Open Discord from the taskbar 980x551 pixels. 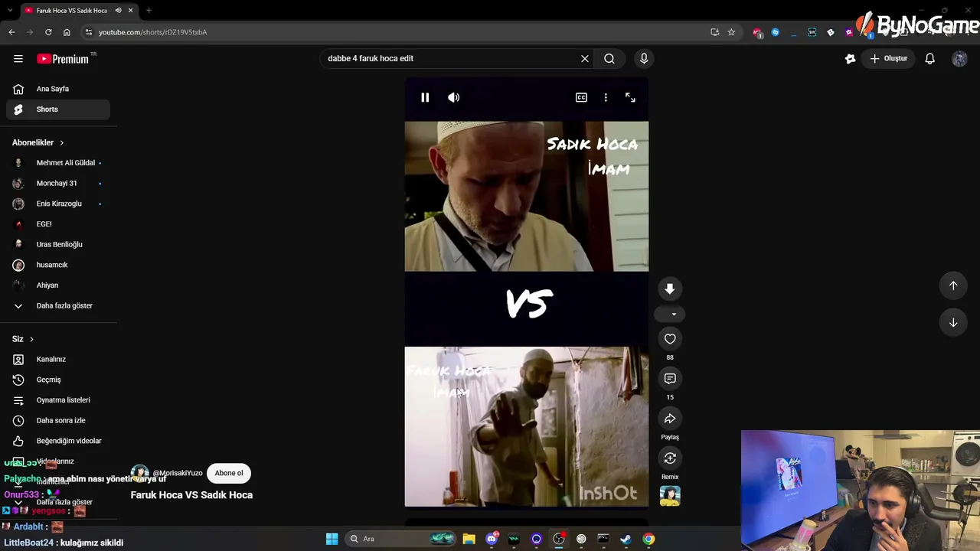[492, 539]
